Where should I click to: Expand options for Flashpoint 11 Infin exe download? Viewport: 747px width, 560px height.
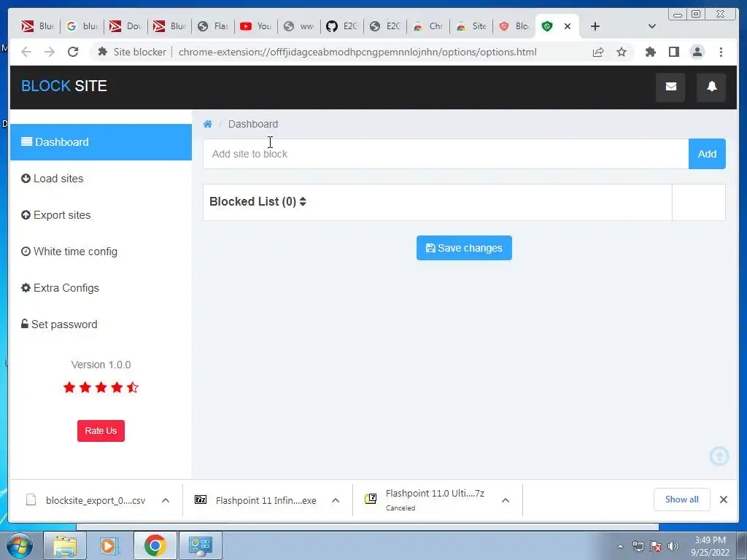tap(336, 500)
